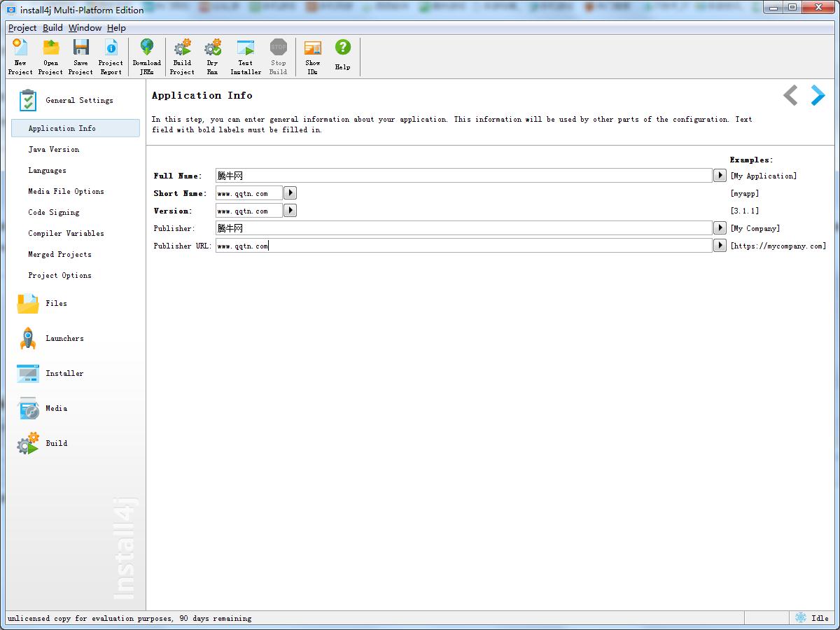The height and width of the screenshot is (630, 840).
Task: Click into the Publisher input field
Action: pyautogui.click(x=464, y=228)
